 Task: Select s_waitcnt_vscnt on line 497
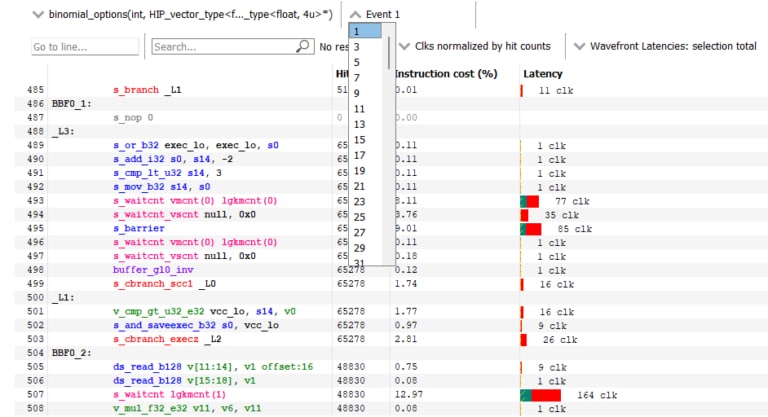click(x=184, y=256)
